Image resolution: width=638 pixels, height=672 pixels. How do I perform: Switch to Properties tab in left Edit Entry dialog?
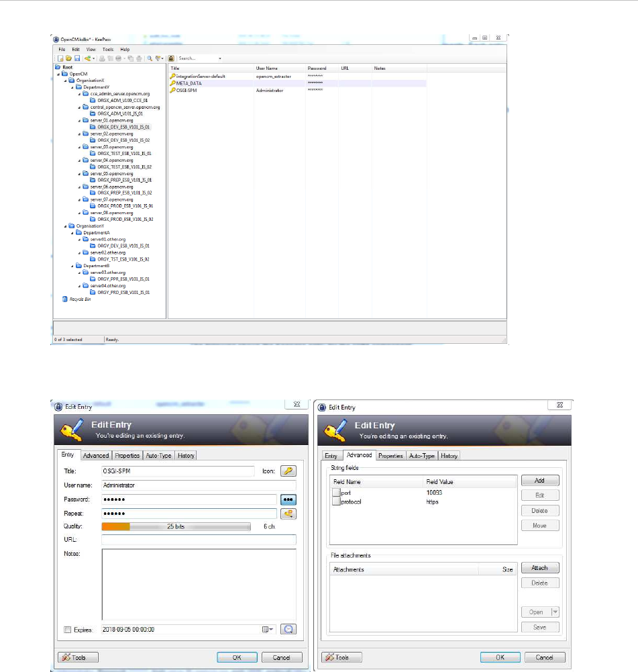127,456
